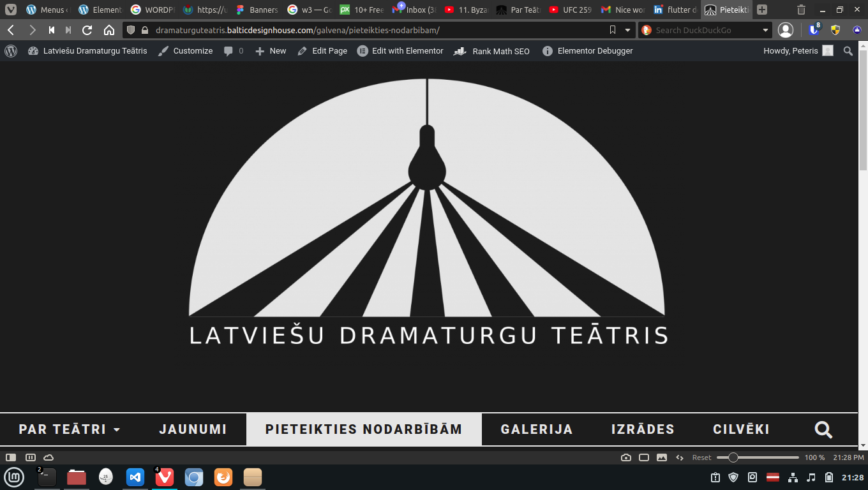Reload the current page

87,30
